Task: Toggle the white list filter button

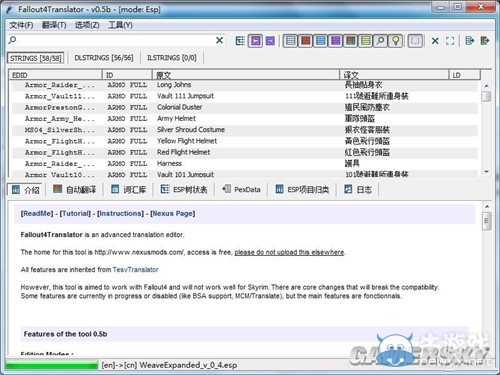Action: [291, 41]
